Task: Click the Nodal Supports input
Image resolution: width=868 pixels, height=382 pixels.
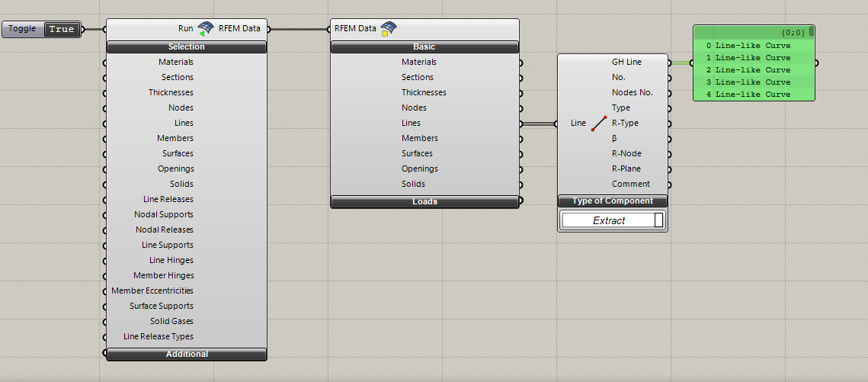Action: coord(164,214)
